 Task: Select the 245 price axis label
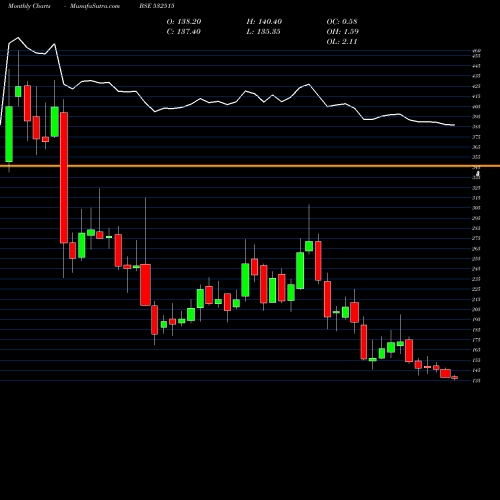pos(476,269)
